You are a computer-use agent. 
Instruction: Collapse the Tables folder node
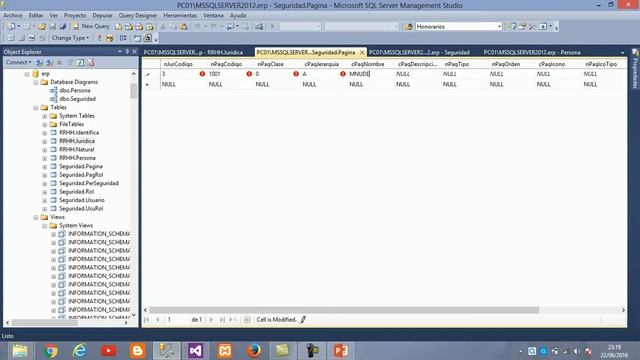tap(36, 108)
